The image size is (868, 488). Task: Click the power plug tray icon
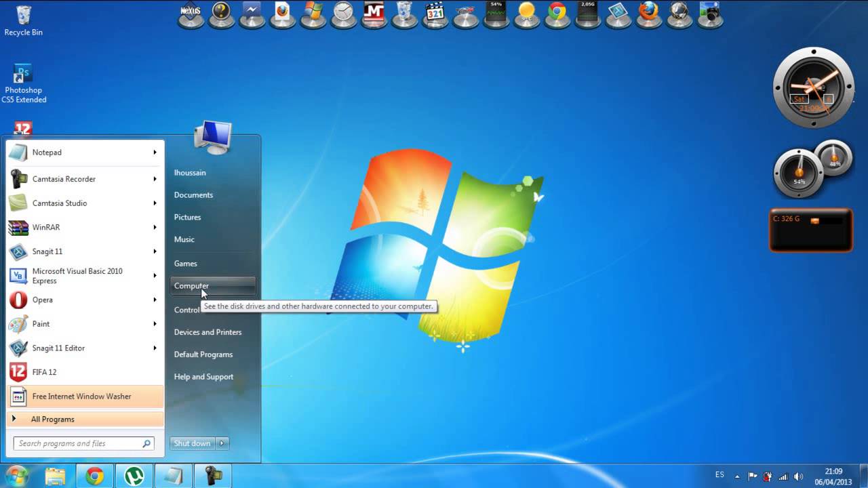click(768, 476)
